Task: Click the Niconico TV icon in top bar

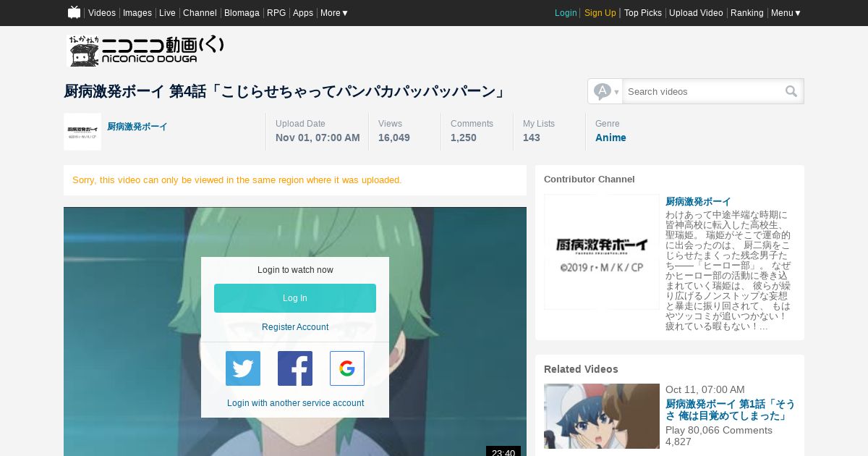Action: pos(74,12)
